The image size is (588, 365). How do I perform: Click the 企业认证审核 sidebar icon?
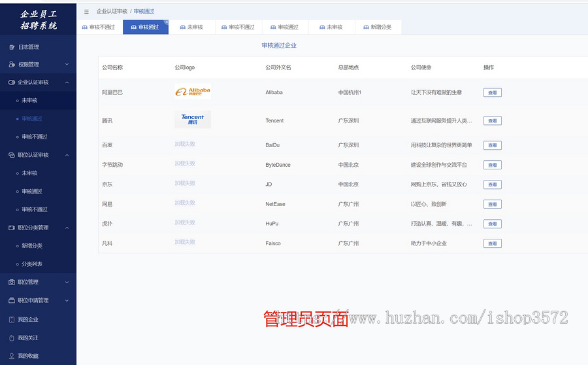(12, 82)
